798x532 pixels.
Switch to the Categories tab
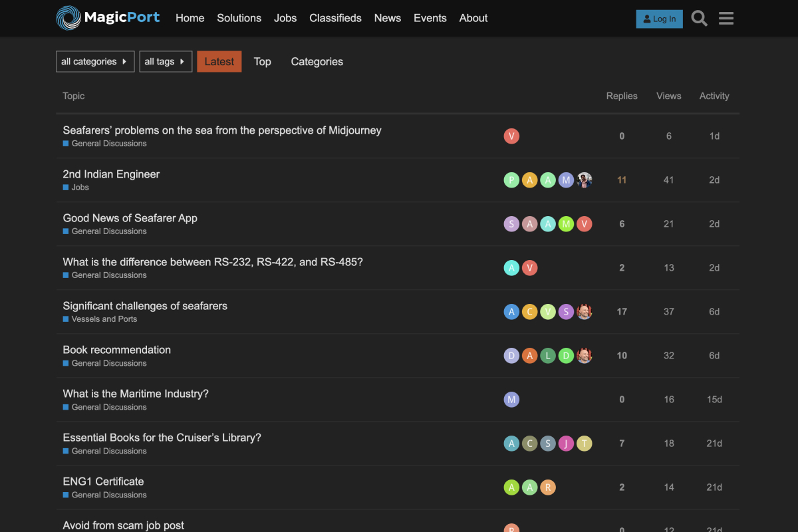(317, 61)
